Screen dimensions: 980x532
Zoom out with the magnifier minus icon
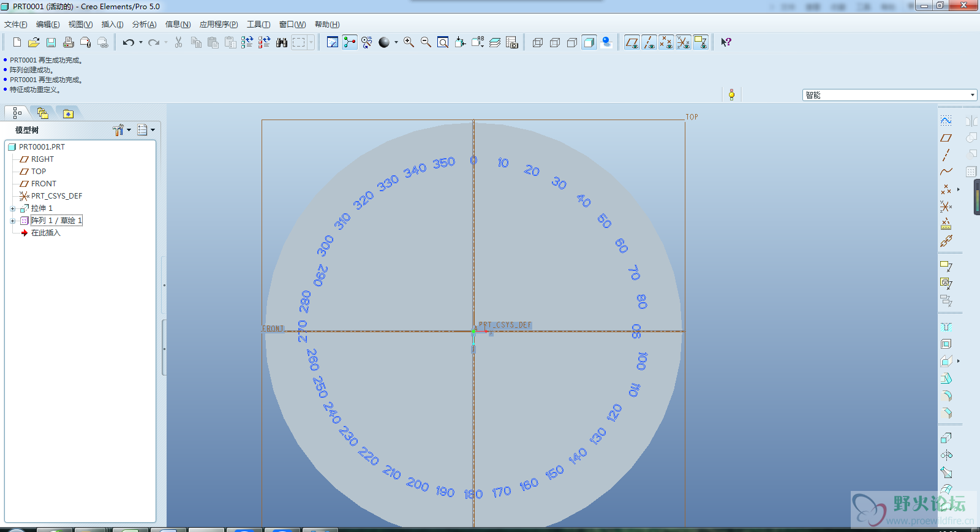tap(426, 42)
